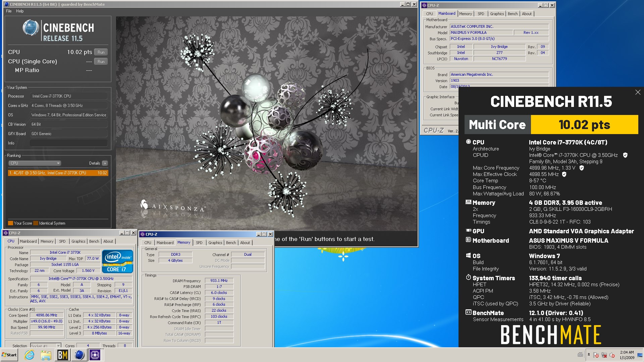
Task: Click the motherboard Model field MAXIMUS V FORMULA
Action: pyautogui.click(x=481, y=33)
